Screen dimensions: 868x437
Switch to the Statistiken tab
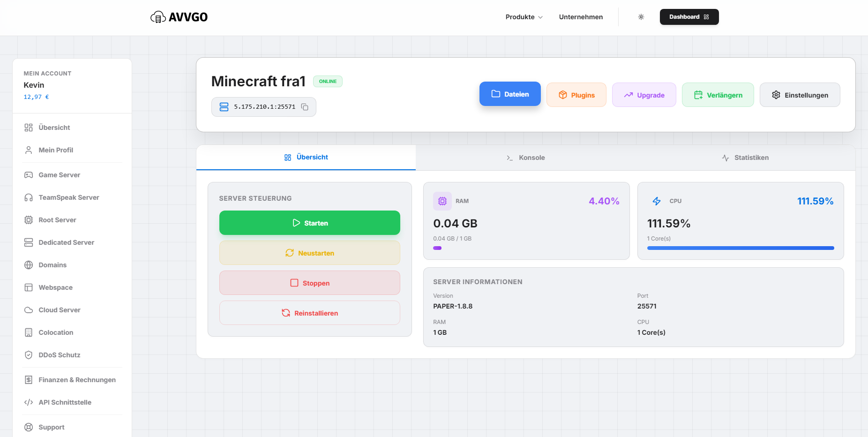click(745, 158)
